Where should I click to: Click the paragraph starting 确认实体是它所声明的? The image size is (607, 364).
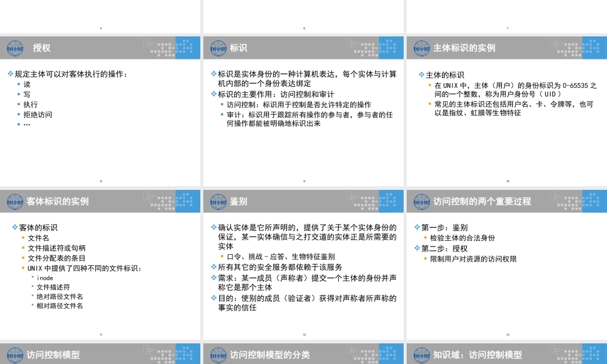(x=307, y=237)
